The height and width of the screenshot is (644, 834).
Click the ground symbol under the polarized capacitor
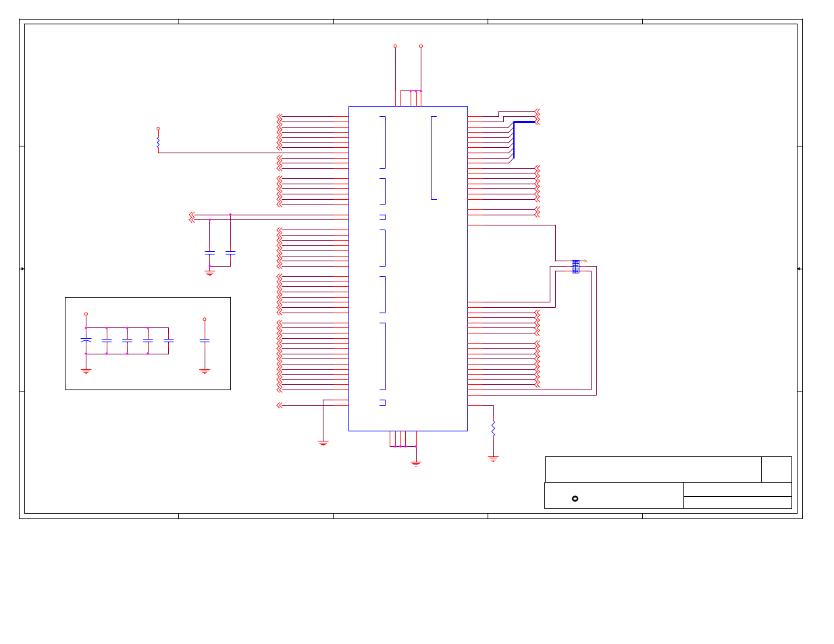pos(86,371)
